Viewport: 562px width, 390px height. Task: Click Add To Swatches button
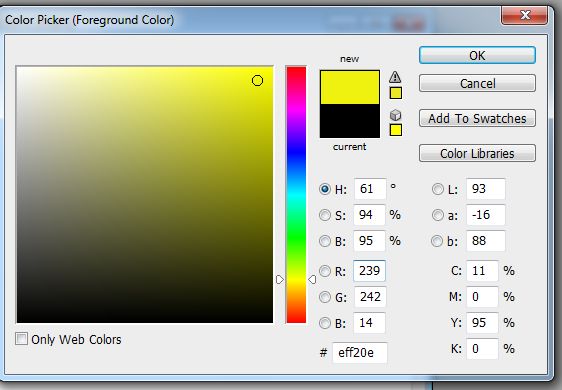(x=477, y=118)
